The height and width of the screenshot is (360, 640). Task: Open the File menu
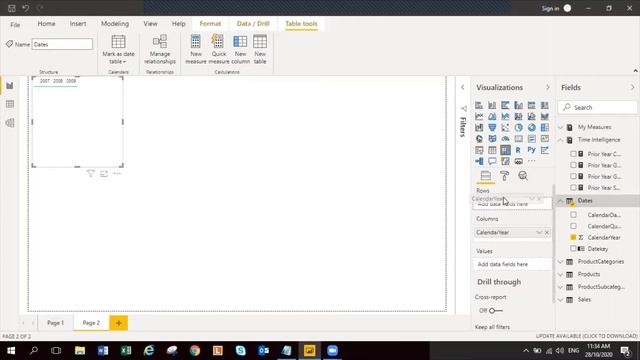[x=15, y=24]
